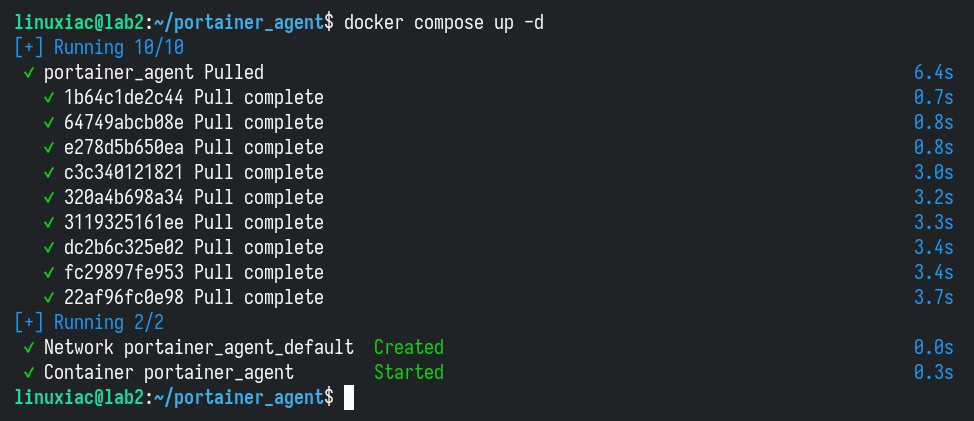This screenshot has width=974, height=421.
Task: Click checkmark next to layer 22af96fc0e98
Action: (49, 298)
